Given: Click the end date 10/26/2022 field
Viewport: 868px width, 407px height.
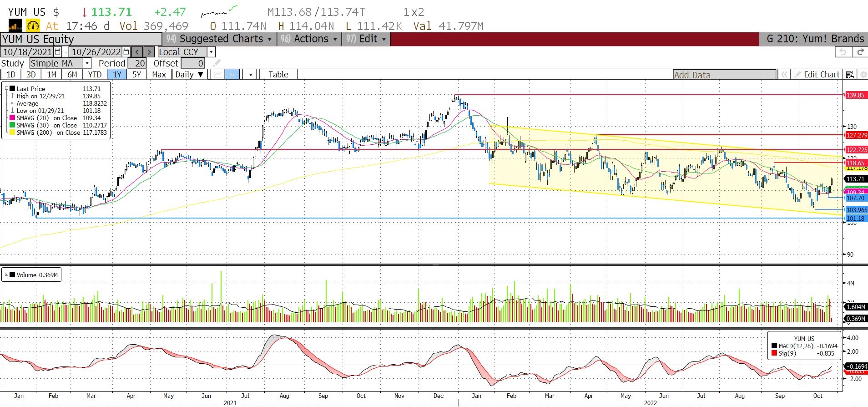Looking at the screenshot, I should point(96,52).
